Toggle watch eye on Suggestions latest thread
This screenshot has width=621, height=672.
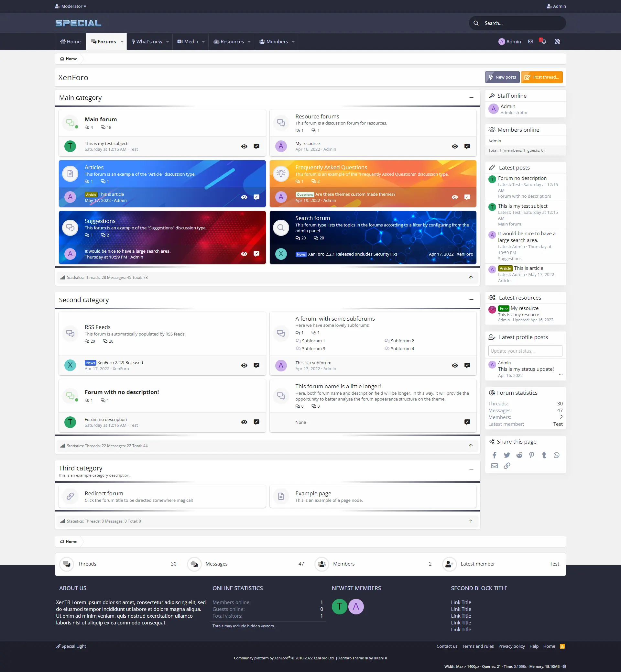tap(244, 254)
